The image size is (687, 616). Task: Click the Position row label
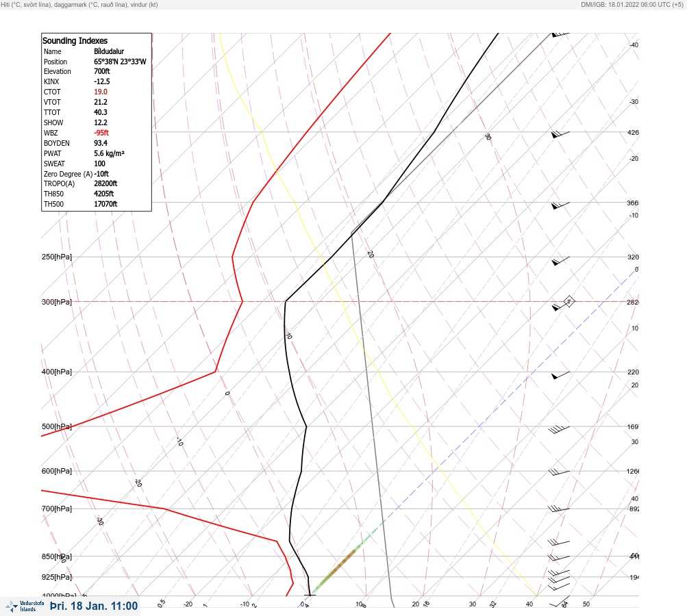pyautogui.click(x=55, y=62)
